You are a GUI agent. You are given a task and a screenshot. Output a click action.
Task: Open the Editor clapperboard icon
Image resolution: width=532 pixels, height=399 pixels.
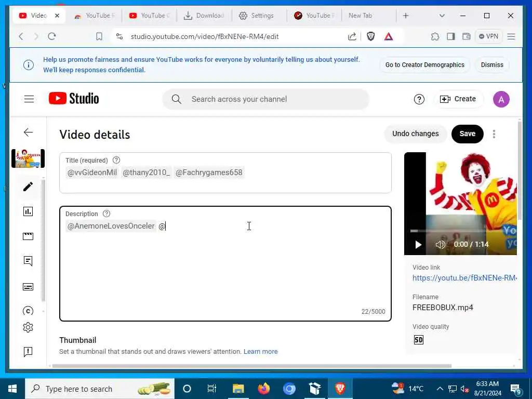click(28, 236)
